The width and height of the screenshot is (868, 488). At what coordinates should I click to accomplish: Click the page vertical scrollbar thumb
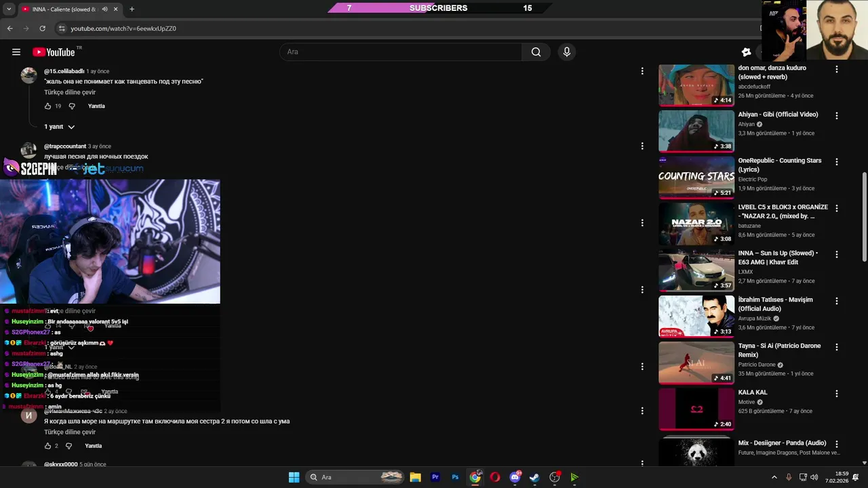tap(864, 217)
